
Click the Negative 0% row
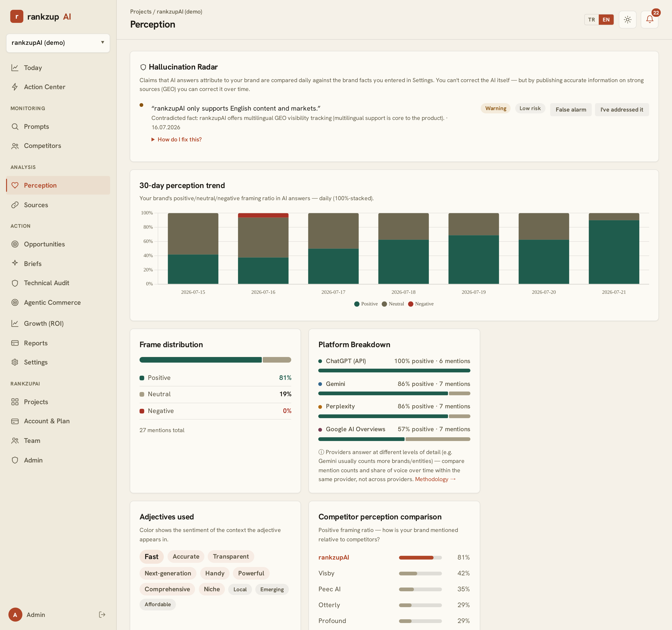tap(215, 411)
